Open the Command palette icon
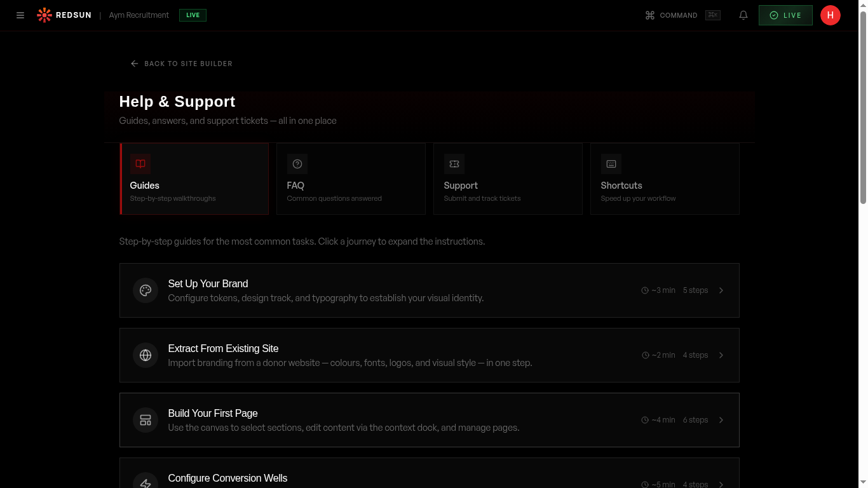Screen dimensions: 868x488 [x=649, y=15]
